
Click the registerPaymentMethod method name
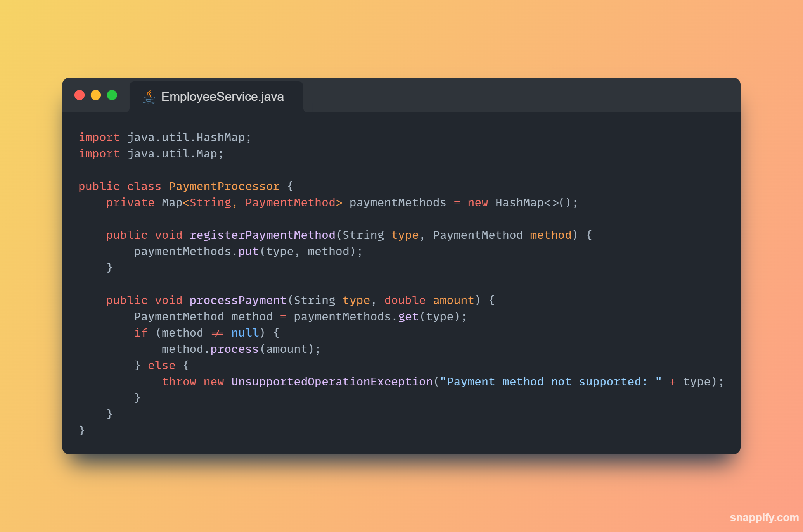262,235
